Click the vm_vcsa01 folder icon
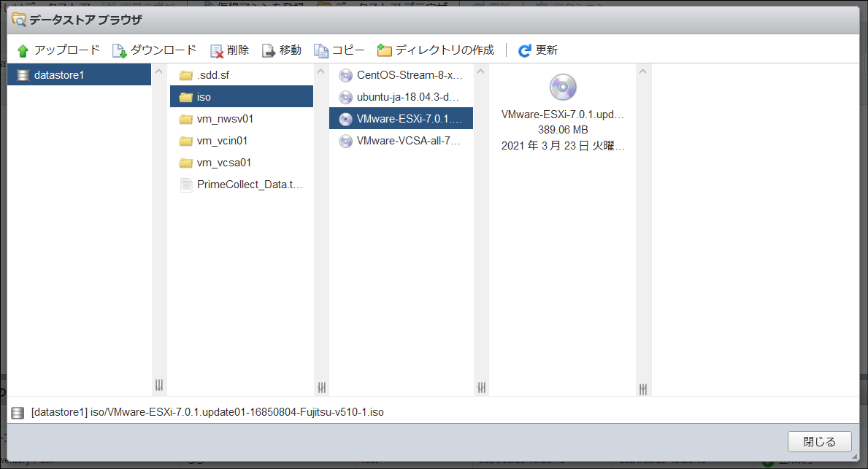Viewport: 868px width, 469px height. 186,163
